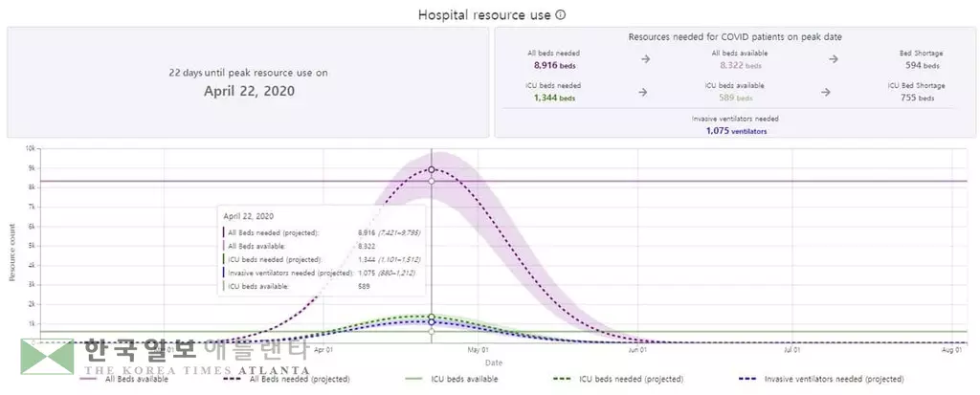
Task: Hide Invasive ventilators needed (projected) series
Action: 823,380
